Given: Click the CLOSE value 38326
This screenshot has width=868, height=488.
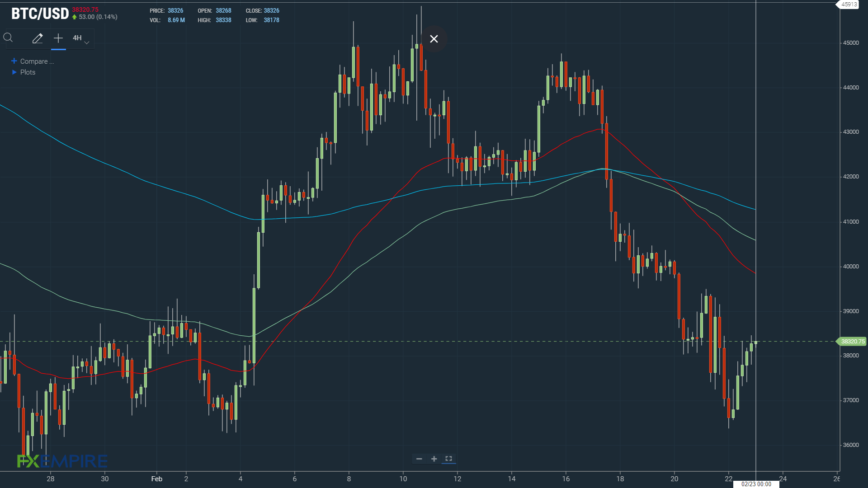Looking at the screenshot, I should (271, 11).
